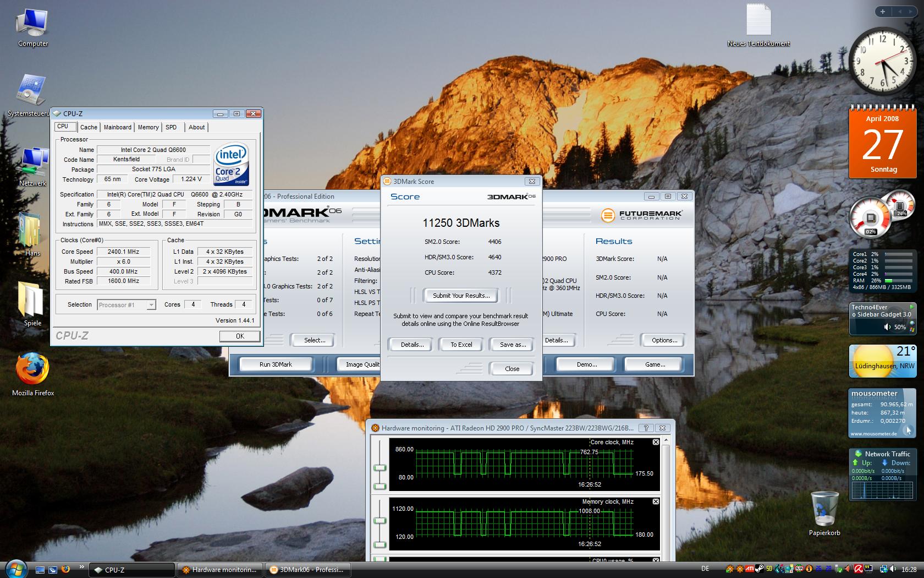Screen dimensions: 924x578
Task: Click the sidebar add gadget plus icon
Action: point(882,11)
